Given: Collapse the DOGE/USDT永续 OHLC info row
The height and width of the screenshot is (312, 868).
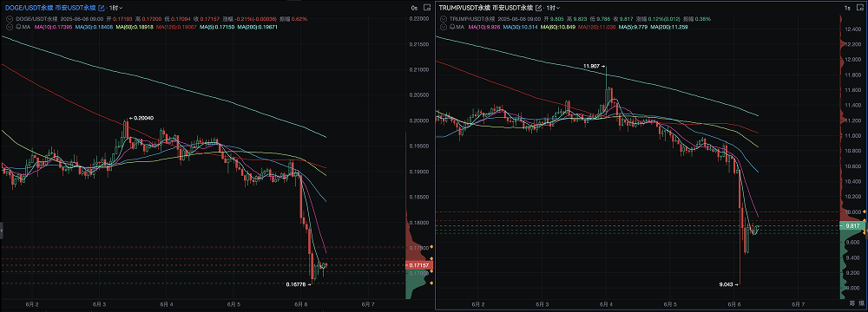Looking at the screenshot, I should pos(10,19).
